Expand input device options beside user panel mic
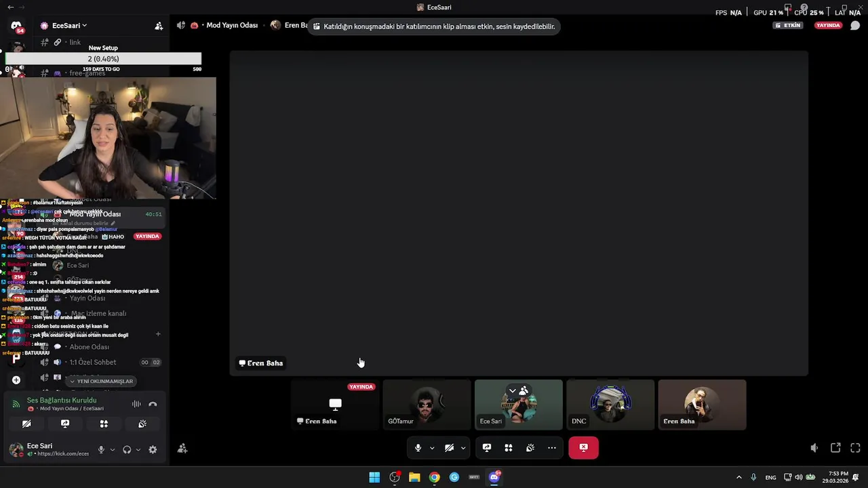Image resolution: width=868 pixels, height=488 pixels. [x=112, y=449]
